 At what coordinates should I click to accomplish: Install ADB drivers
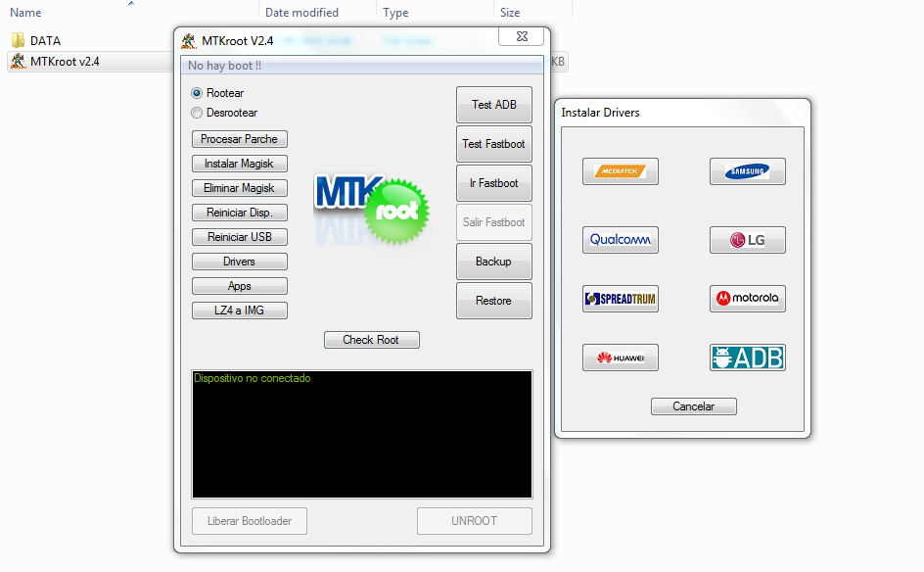click(747, 357)
